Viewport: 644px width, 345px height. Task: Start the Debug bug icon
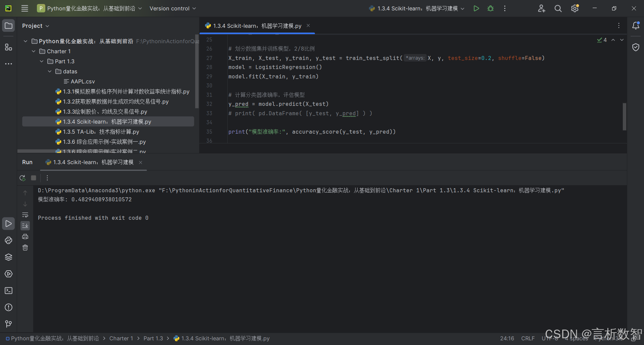490,8
